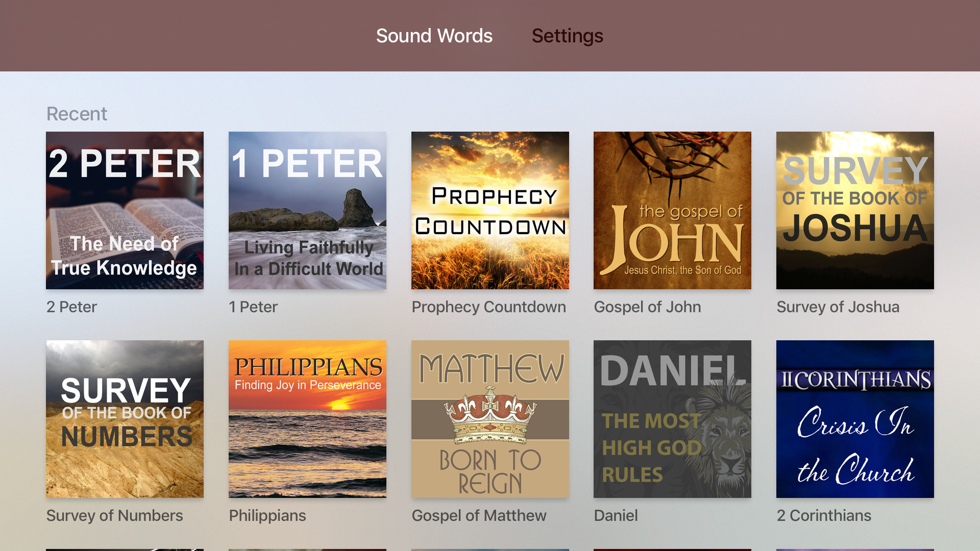This screenshot has width=980, height=551.
Task: Open the Survey of Numbers cover
Action: point(125,419)
